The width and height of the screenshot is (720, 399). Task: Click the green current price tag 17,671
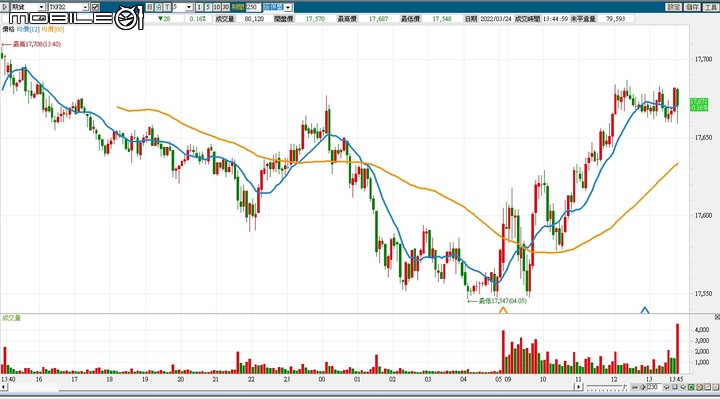699,104
